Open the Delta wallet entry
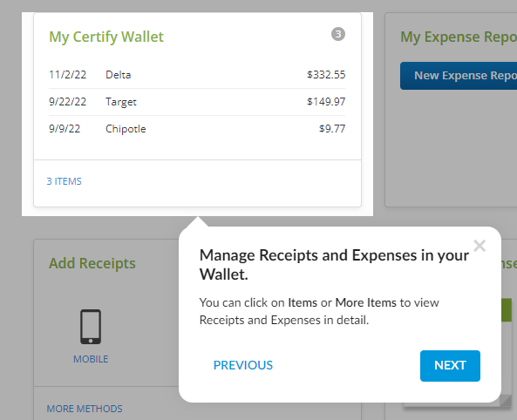 (197, 75)
